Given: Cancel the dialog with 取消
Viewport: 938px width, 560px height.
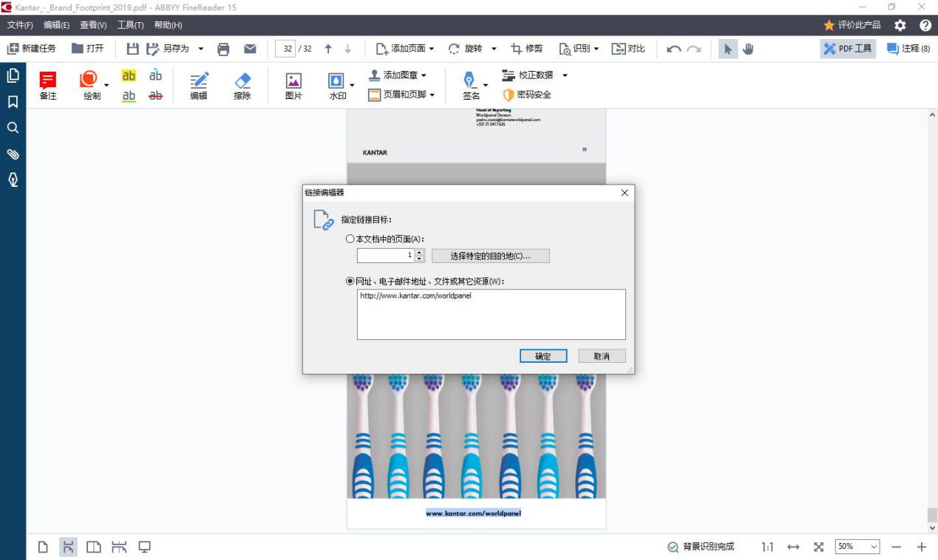Looking at the screenshot, I should click(x=602, y=356).
